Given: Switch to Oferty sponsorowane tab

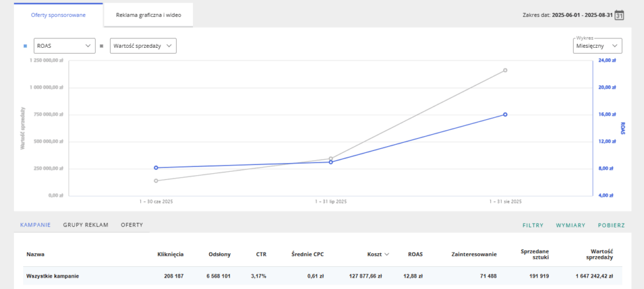Looking at the screenshot, I should click(x=58, y=14).
